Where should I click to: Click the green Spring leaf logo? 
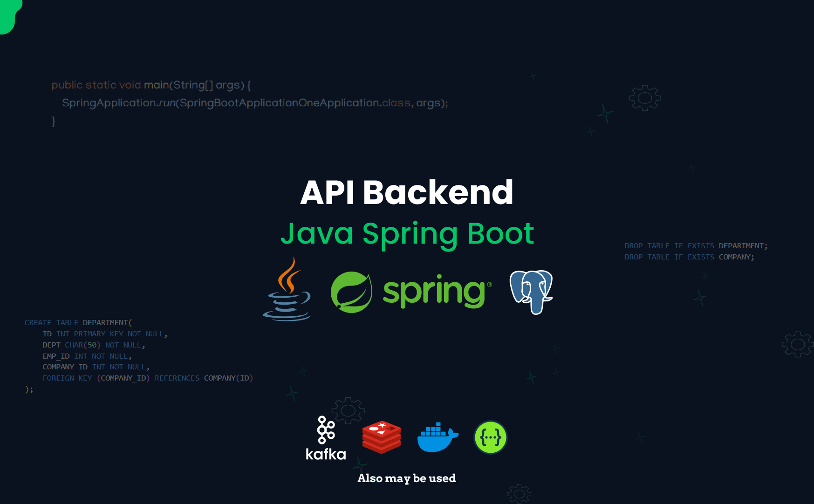pyautogui.click(x=351, y=292)
